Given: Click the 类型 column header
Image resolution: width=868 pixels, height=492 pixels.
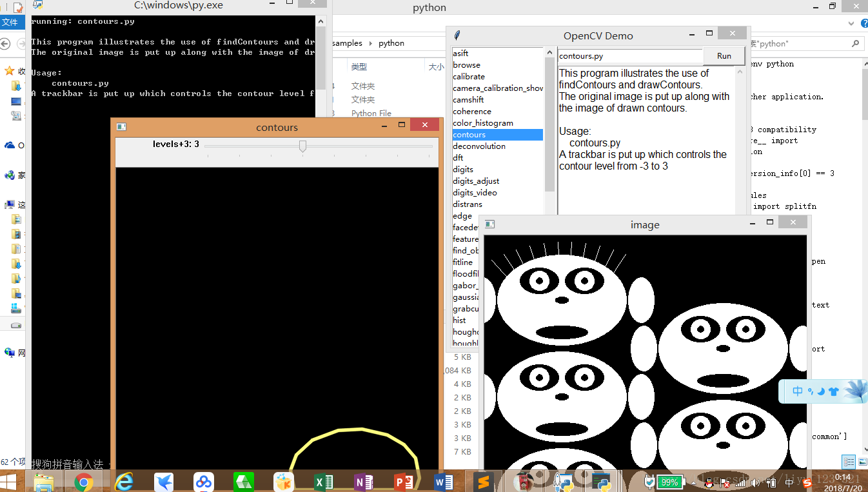Looking at the screenshot, I should (359, 67).
